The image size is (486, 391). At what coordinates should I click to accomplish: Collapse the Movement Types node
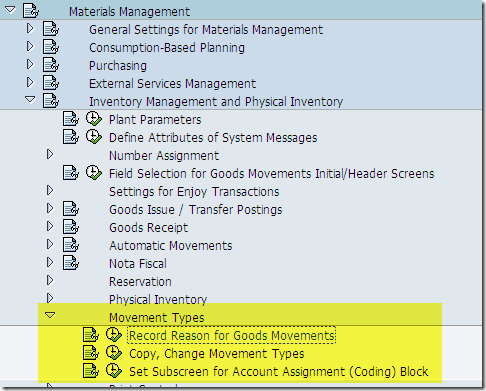(x=50, y=315)
